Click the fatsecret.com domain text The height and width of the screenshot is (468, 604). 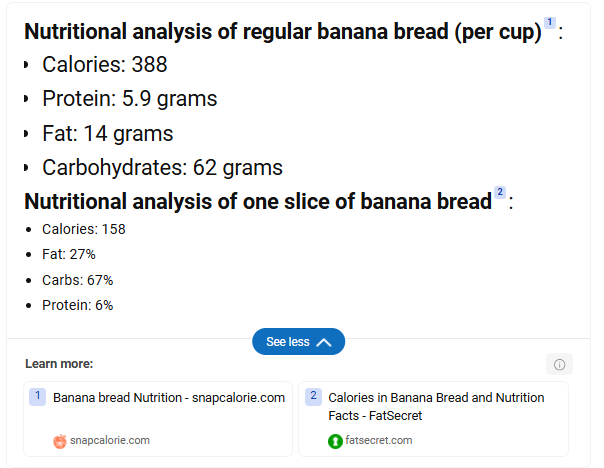[379, 440]
